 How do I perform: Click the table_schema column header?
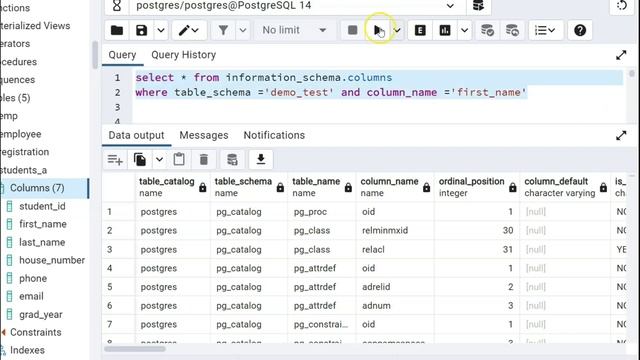click(x=249, y=187)
